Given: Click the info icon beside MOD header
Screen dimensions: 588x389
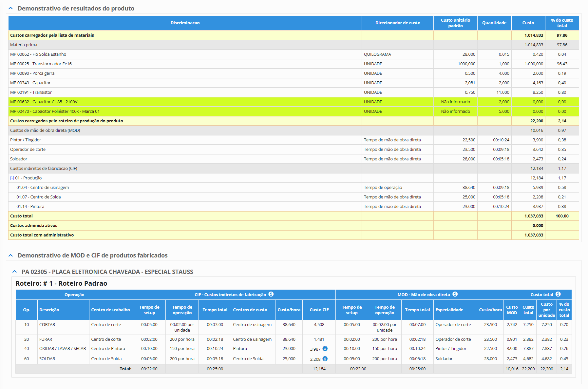Looking at the screenshot, I should coord(455,294).
